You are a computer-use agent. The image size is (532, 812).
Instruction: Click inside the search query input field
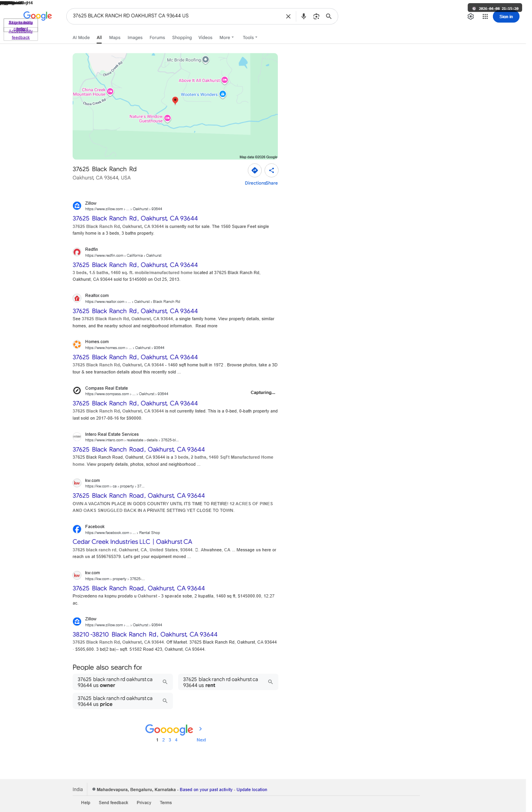tap(176, 16)
